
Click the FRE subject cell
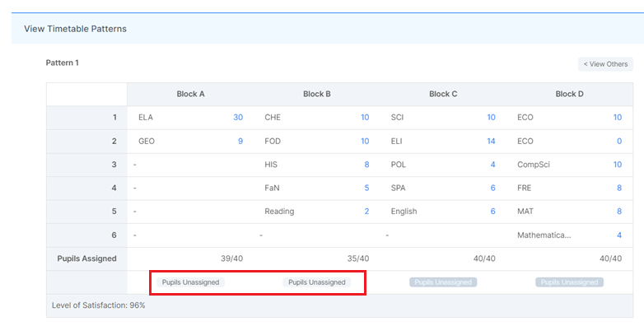tap(524, 188)
